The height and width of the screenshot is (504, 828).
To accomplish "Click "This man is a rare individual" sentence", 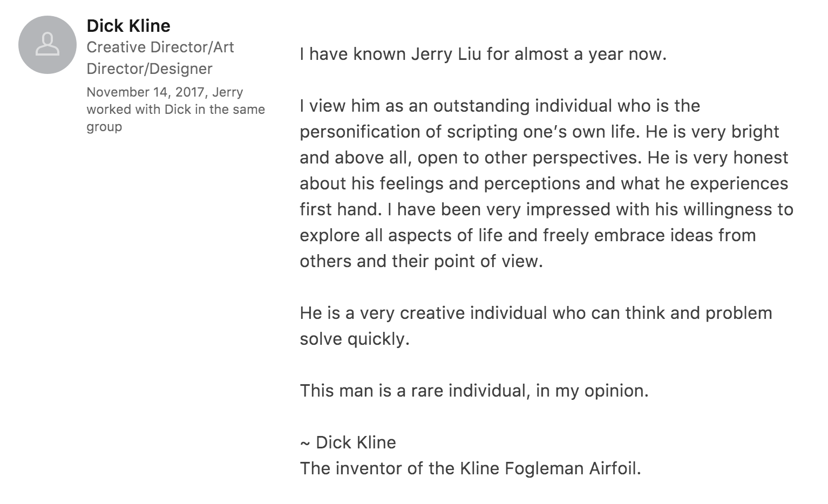I will pos(474,391).
